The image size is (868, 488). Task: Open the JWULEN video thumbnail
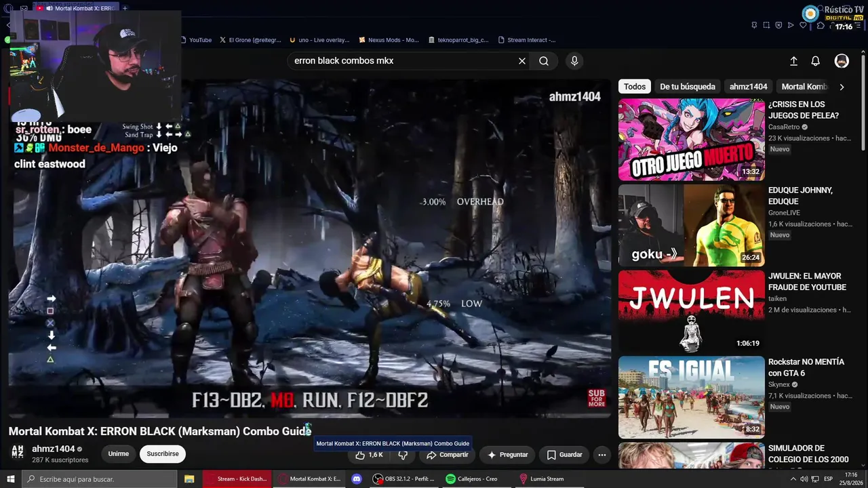(692, 312)
